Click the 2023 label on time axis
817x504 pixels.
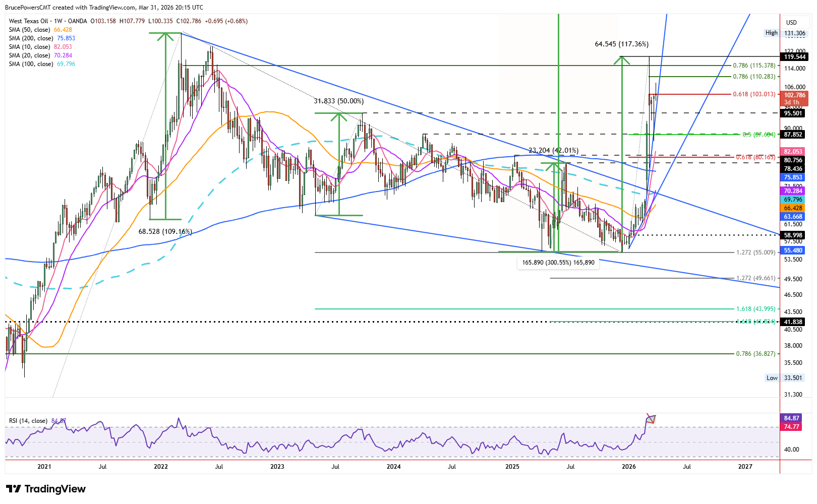point(277,467)
